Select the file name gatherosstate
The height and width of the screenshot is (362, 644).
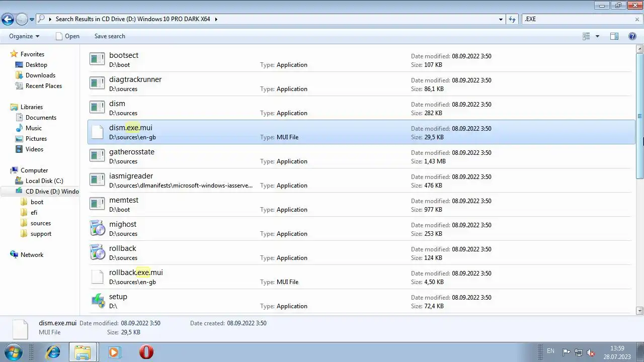tap(132, 152)
